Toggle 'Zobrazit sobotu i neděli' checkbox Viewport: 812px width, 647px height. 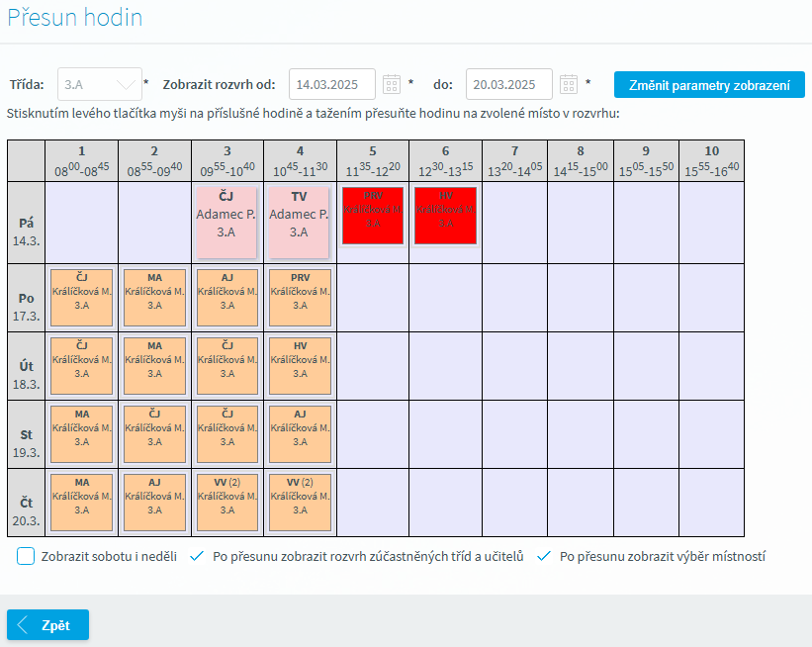point(27,556)
